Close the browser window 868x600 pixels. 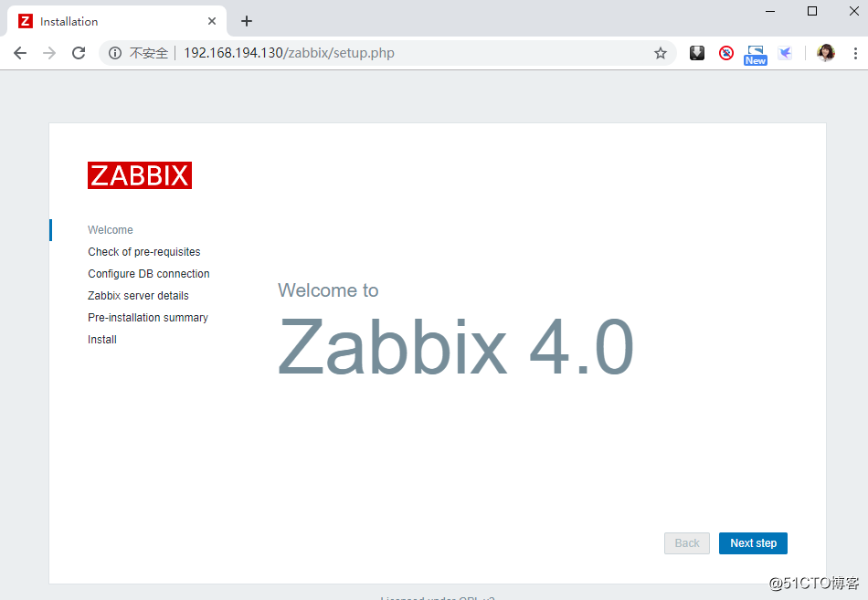tap(854, 11)
